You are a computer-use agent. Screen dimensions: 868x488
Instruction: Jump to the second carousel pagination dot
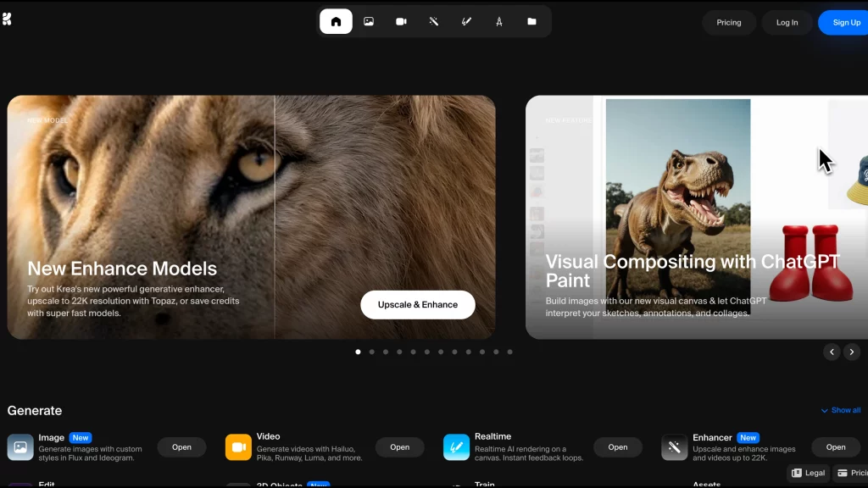(x=371, y=352)
